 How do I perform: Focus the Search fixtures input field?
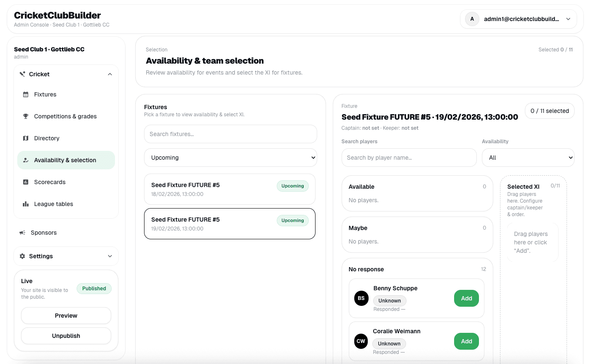pos(230,134)
